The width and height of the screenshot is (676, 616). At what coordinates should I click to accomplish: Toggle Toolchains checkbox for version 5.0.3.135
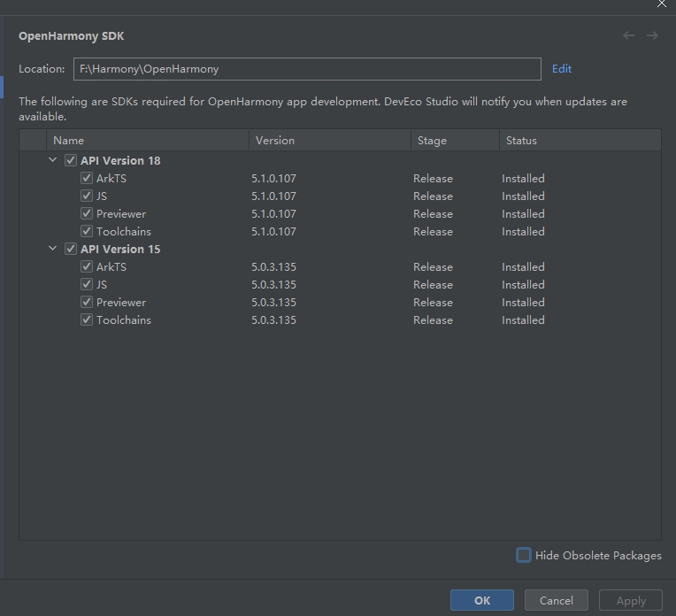(x=87, y=320)
